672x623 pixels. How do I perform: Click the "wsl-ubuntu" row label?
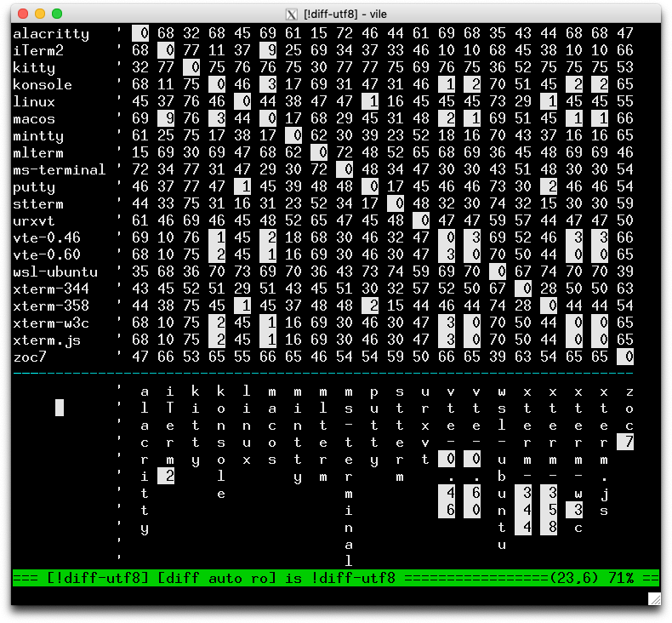tap(55, 272)
